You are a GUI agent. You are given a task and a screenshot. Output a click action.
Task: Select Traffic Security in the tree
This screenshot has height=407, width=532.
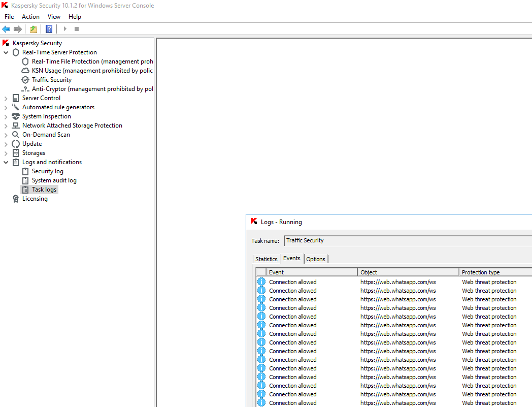(x=52, y=80)
